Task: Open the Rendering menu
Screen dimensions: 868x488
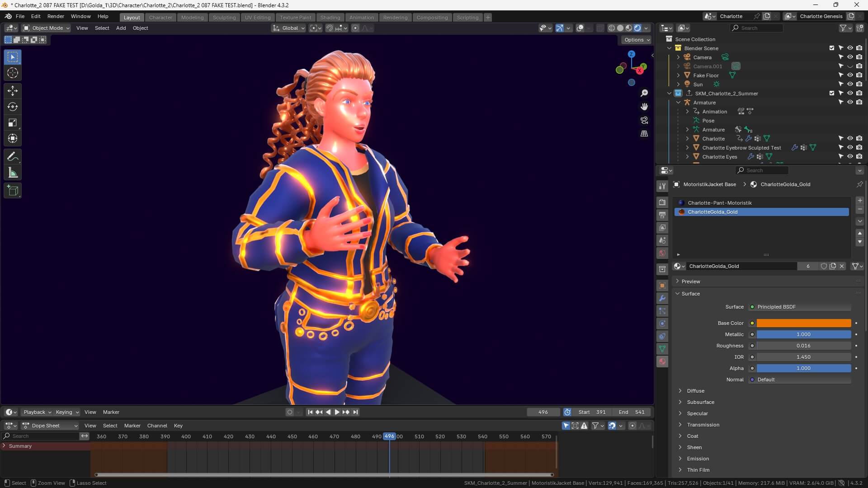Action: click(395, 17)
